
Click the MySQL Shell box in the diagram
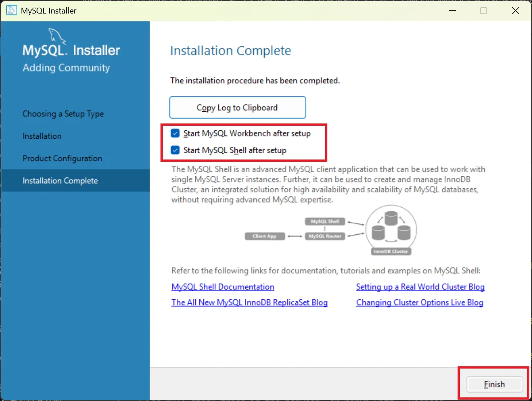tap(325, 221)
